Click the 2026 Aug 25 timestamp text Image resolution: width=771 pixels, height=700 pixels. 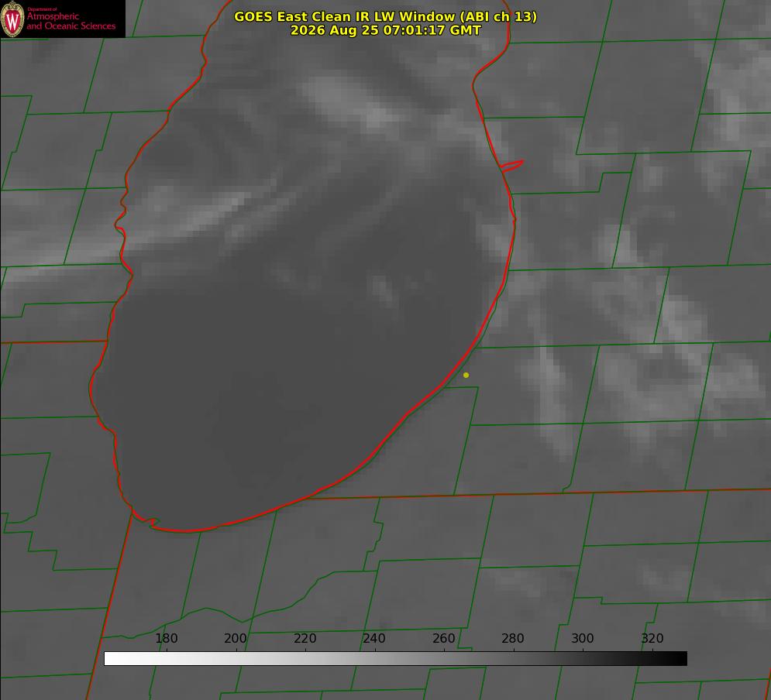pos(386,30)
